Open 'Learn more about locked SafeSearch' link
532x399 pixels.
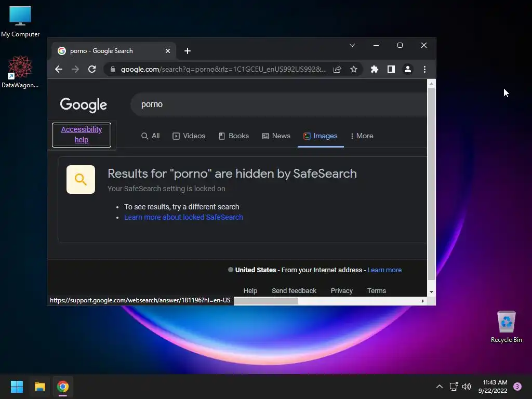[183, 217]
